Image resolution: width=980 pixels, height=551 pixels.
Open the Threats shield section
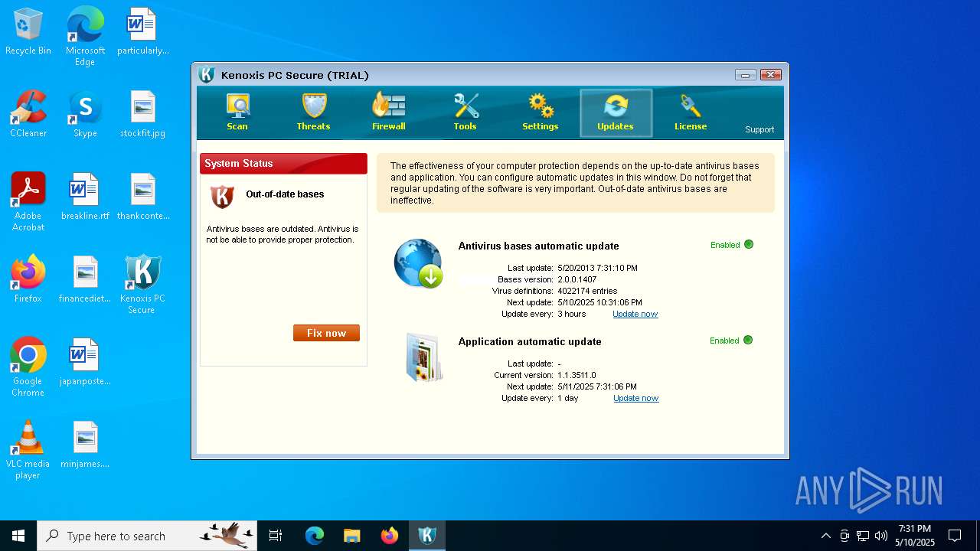pos(313,112)
